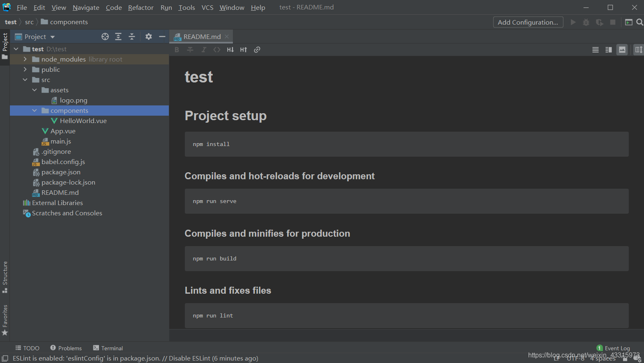The height and width of the screenshot is (363, 644).
Task: Open the Terminal tool tab
Action: pyautogui.click(x=108, y=348)
